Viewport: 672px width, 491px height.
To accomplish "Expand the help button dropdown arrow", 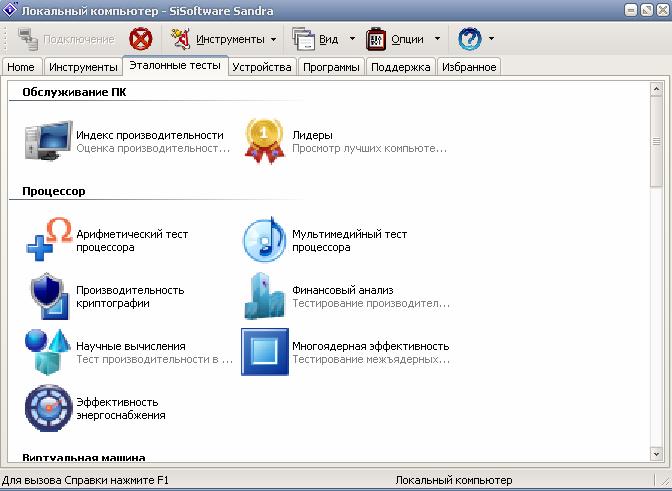I will [x=491, y=39].
